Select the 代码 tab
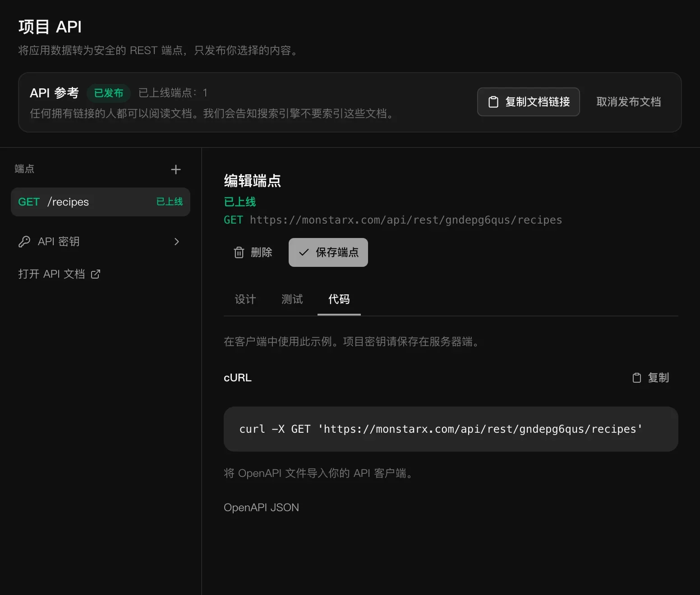The width and height of the screenshot is (700, 595). (x=339, y=299)
